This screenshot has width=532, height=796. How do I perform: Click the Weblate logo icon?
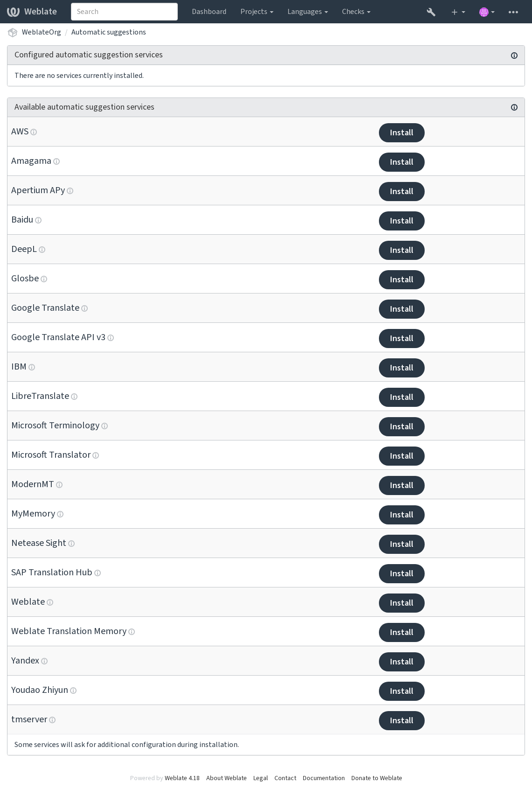point(13,12)
